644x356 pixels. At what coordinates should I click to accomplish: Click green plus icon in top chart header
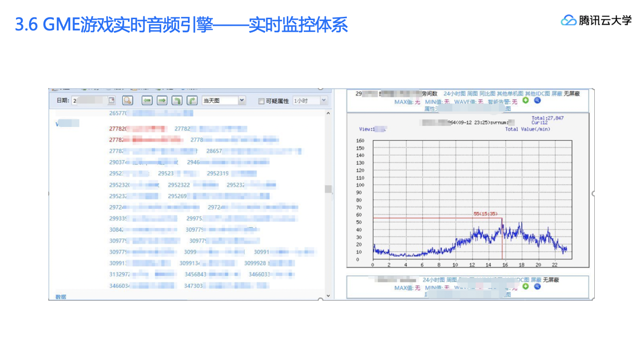[x=526, y=100]
